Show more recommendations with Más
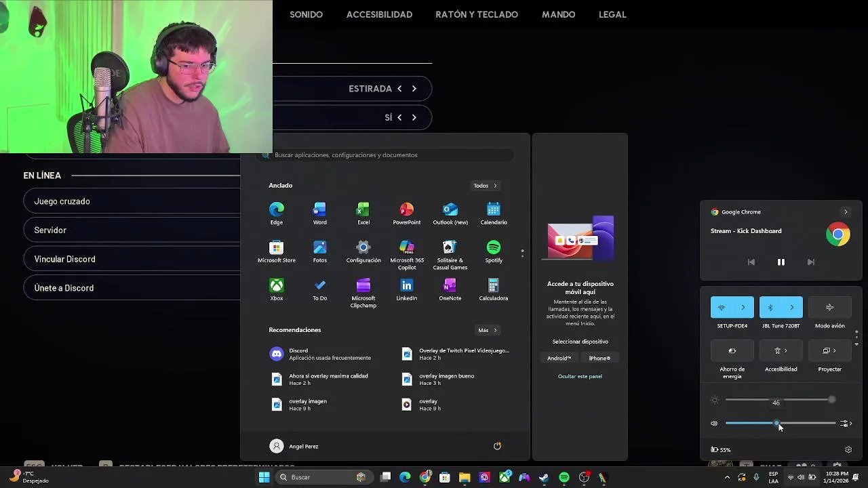 coord(487,330)
